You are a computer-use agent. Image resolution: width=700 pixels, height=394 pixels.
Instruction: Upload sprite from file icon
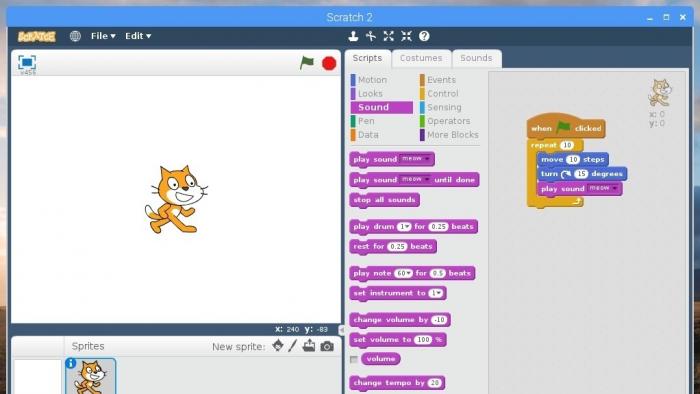(309, 346)
